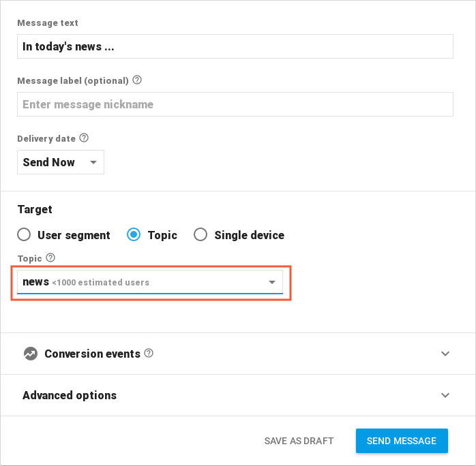The image size is (476, 466).
Task: Open the Send Now delivery dropdown
Action: (x=61, y=162)
